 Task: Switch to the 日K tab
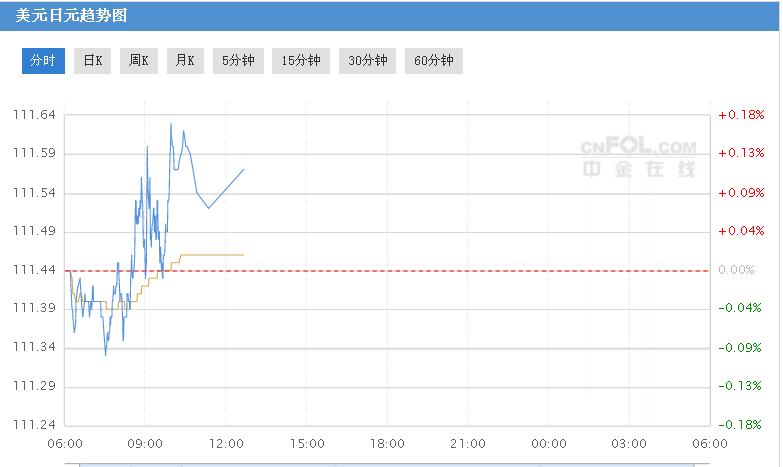coord(92,61)
